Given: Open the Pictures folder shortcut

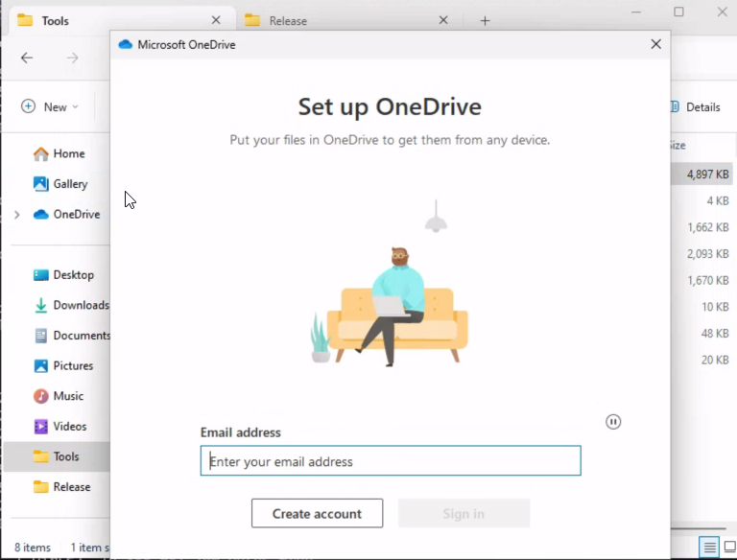Looking at the screenshot, I should tap(63, 365).
